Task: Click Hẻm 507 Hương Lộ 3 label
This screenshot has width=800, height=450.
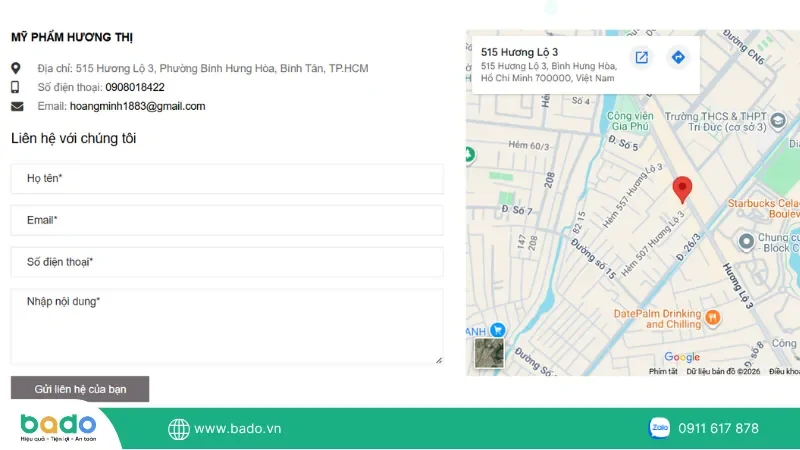Action: (x=652, y=244)
